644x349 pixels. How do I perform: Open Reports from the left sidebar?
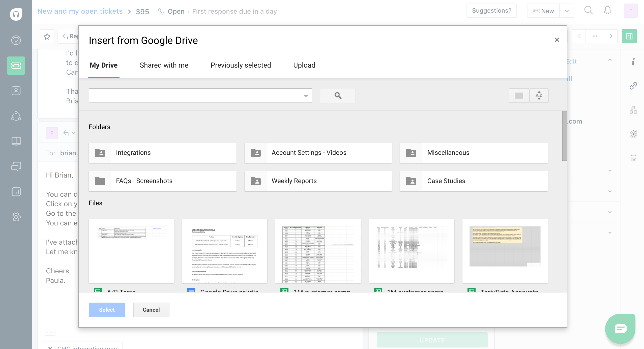point(16,192)
